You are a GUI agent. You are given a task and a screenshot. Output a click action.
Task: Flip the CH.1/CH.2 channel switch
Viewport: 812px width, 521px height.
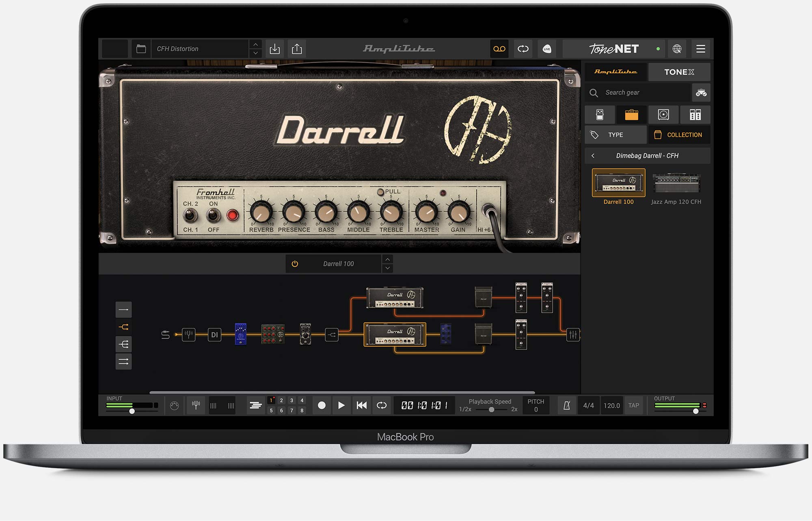pyautogui.click(x=190, y=215)
